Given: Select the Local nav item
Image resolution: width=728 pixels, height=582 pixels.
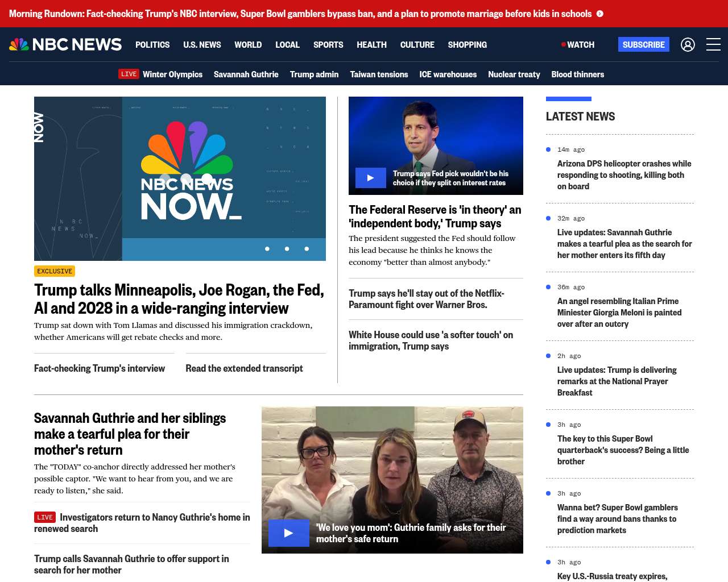Looking at the screenshot, I should (287, 44).
